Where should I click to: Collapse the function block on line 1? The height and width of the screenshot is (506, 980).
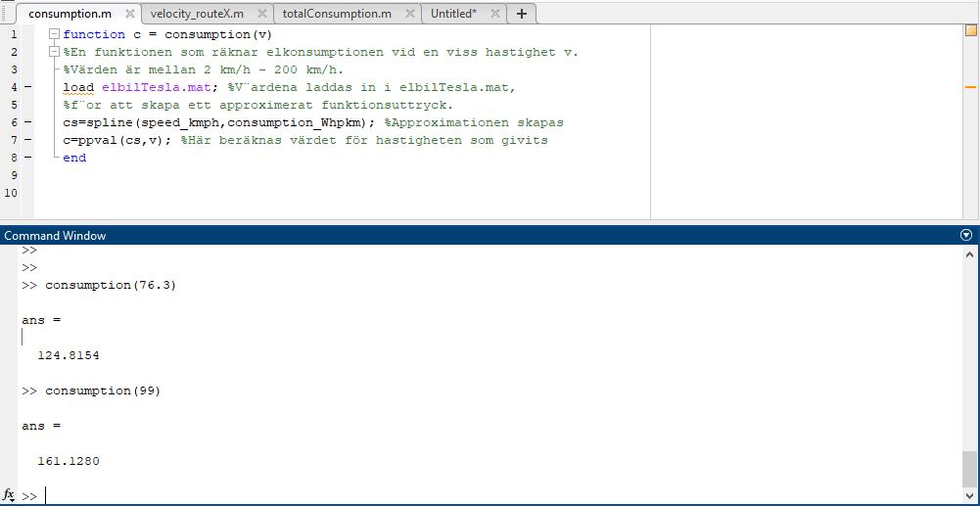(x=55, y=34)
